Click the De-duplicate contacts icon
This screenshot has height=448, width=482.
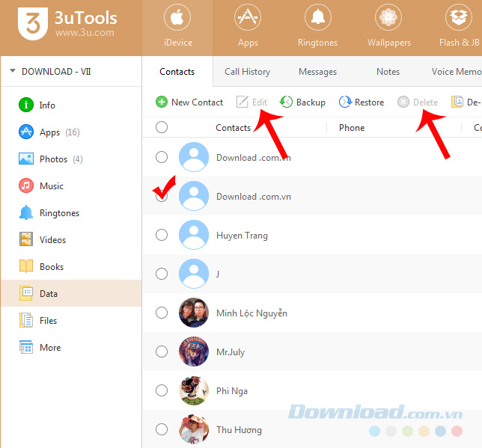click(457, 102)
